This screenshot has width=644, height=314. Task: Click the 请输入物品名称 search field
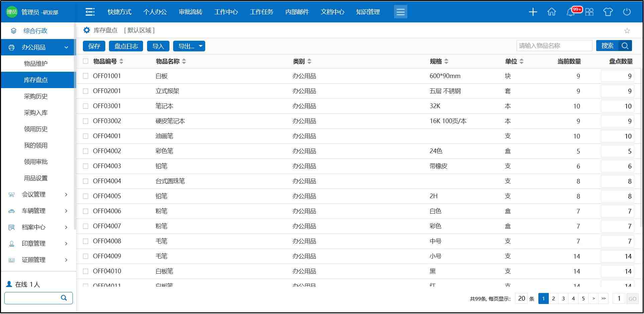pyautogui.click(x=554, y=46)
